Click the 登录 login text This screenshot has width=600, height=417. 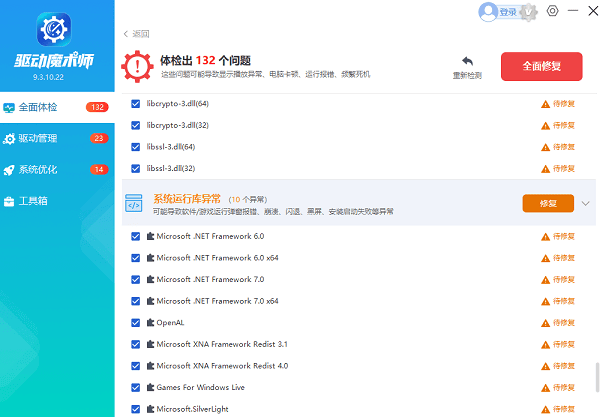point(508,12)
